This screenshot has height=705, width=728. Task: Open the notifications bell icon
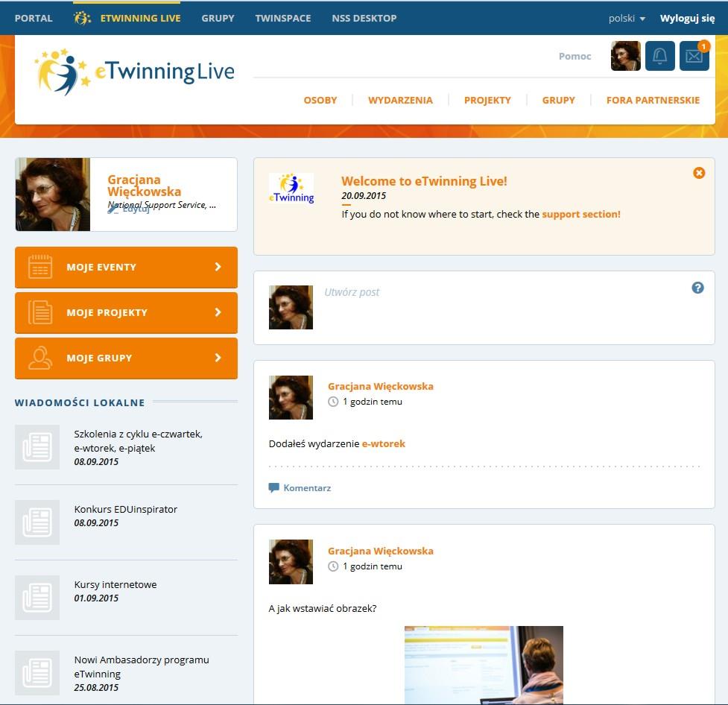point(659,56)
